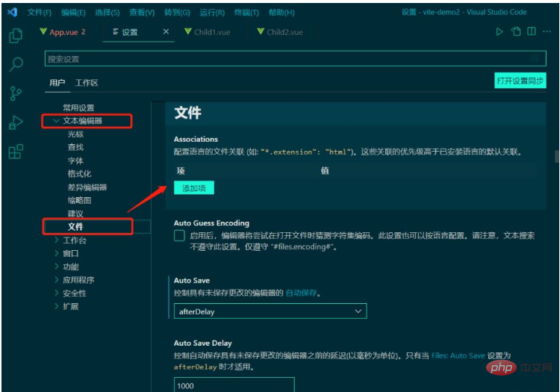Click the Auto Save Delay 1000 input

pyautogui.click(x=234, y=385)
